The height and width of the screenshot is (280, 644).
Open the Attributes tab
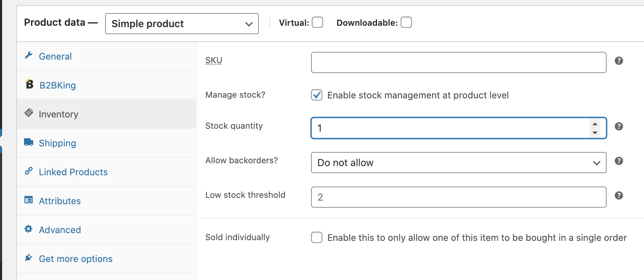[x=107, y=201]
